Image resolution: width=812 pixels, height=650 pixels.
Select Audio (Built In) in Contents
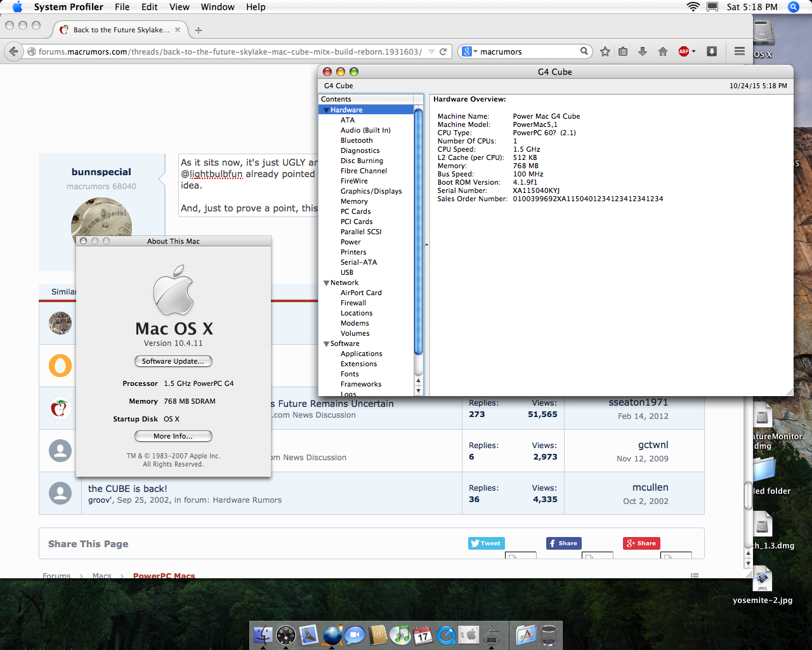(365, 130)
